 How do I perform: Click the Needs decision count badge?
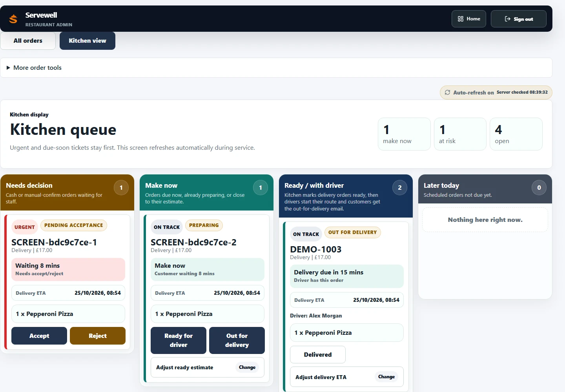pos(121,188)
